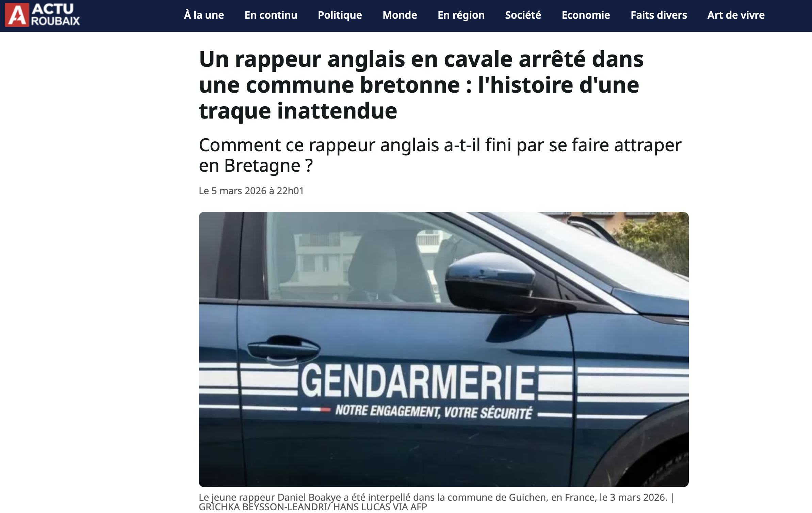Open the Art de vivre section

(x=736, y=15)
